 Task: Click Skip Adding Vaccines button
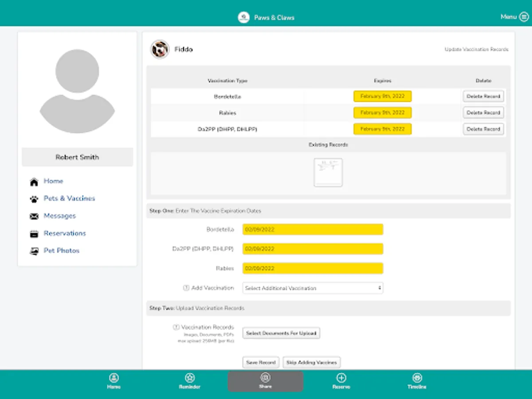click(x=312, y=362)
